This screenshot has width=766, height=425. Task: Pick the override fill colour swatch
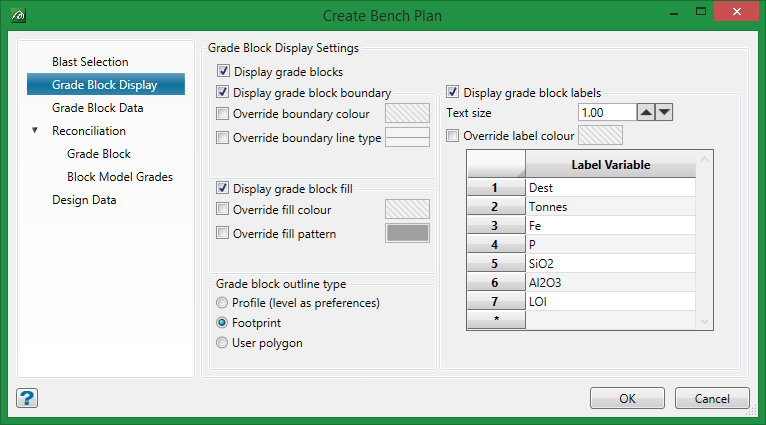[x=407, y=209]
